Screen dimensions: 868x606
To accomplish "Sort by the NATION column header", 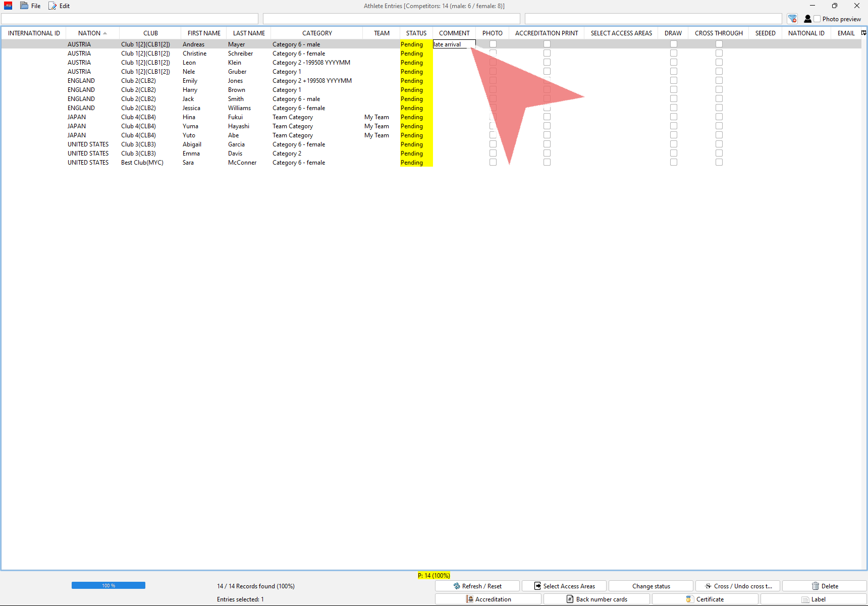I will 89,33.
